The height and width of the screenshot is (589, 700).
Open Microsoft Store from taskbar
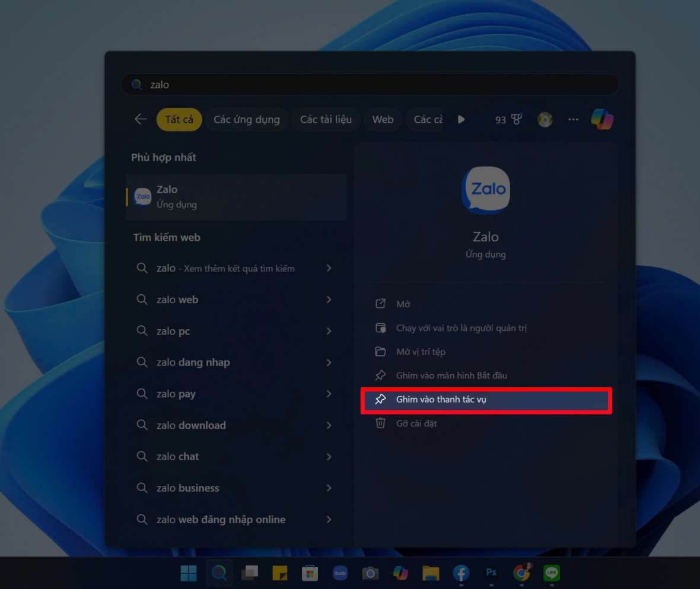[x=310, y=573]
